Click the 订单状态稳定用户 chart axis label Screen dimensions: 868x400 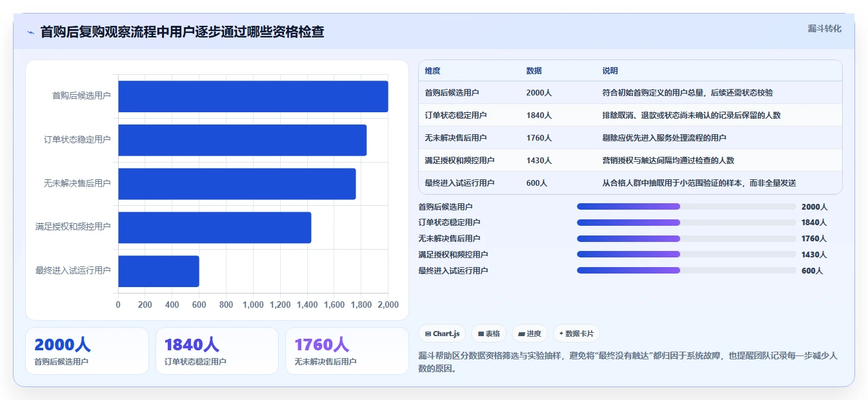click(x=77, y=139)
